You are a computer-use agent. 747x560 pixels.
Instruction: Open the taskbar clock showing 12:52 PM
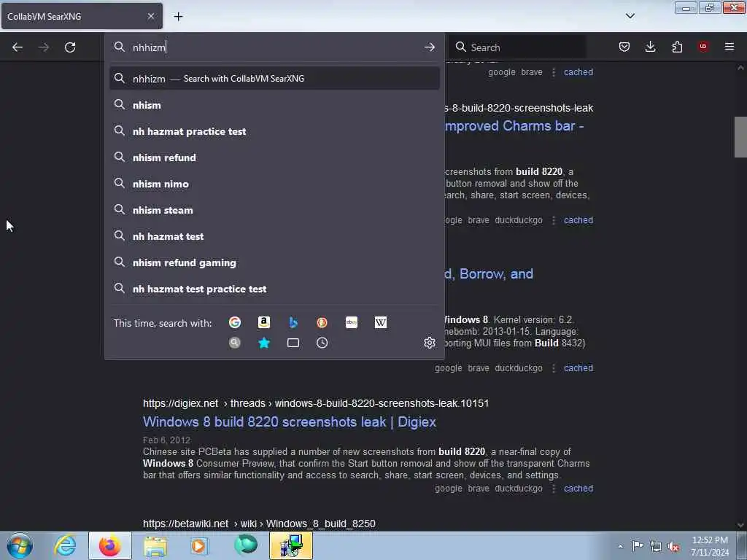click(x=710, y=546)
